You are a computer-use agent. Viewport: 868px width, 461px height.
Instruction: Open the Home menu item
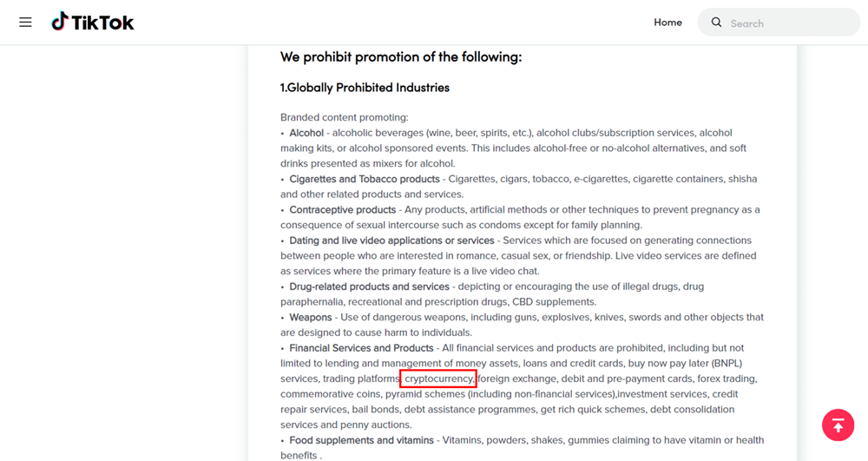click(667, 22)
